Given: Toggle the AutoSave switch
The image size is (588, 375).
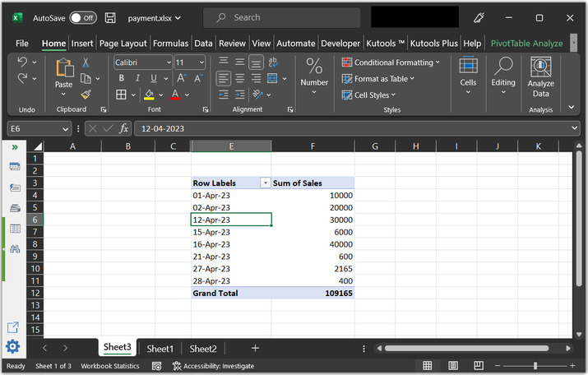Looking at the screenshot, I should click(x=81, y=17).
